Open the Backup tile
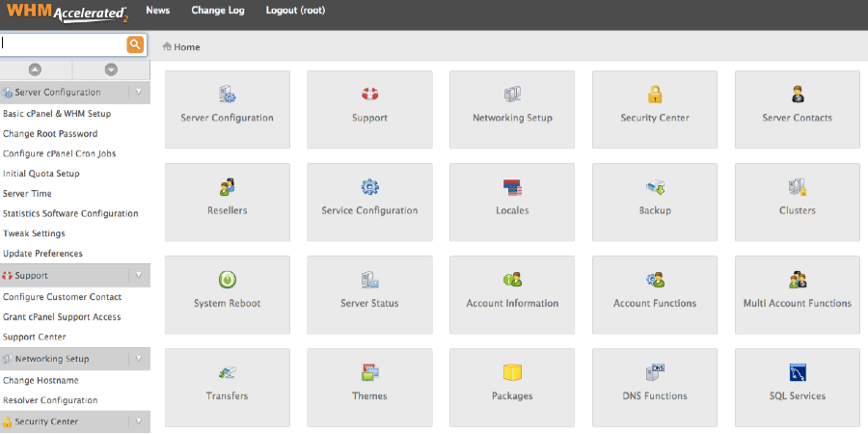The height and width of the screenshot is (434, 868). tap(654, 203)
